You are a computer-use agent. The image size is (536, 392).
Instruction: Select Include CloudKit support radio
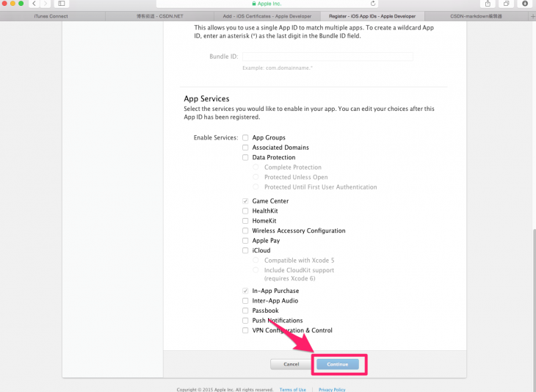(256, 270)
